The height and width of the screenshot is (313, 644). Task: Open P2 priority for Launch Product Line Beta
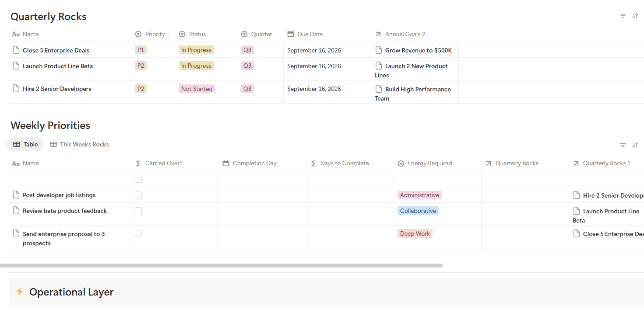[x=141, y=66]
